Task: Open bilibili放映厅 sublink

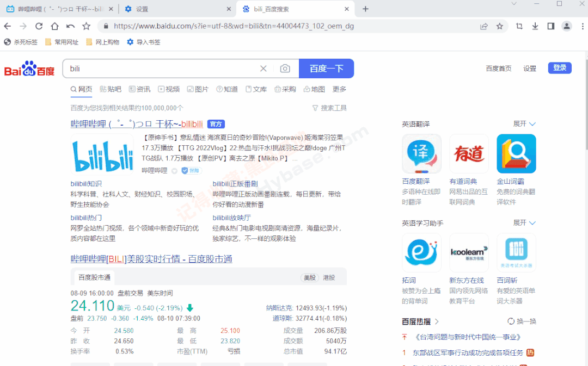Action: coord(231,218)
